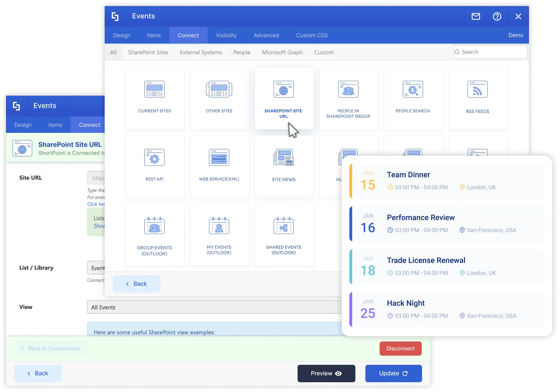Filter connections by People
This screenshot has width=560, height=392.
pos(242,52)
